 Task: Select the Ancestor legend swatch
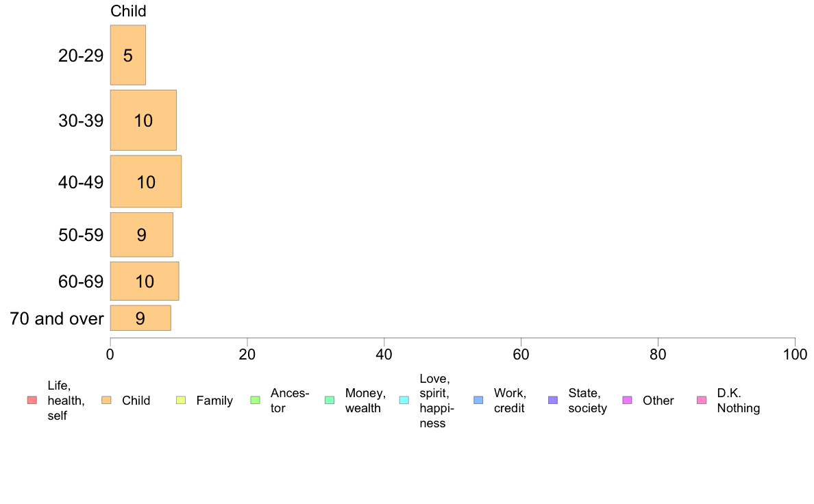(255, 400)
